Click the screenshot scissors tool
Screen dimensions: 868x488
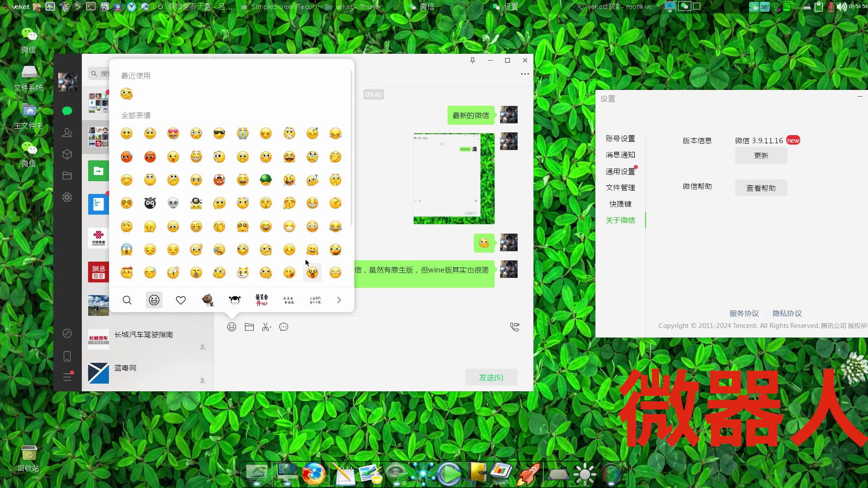(x=267, y=327)
